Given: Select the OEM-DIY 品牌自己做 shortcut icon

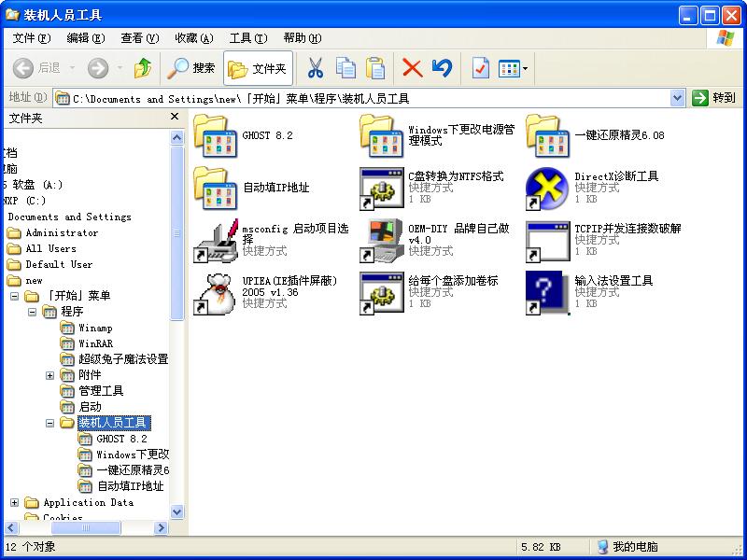Looking at the screenshot, I should click(x=381, y=241).
